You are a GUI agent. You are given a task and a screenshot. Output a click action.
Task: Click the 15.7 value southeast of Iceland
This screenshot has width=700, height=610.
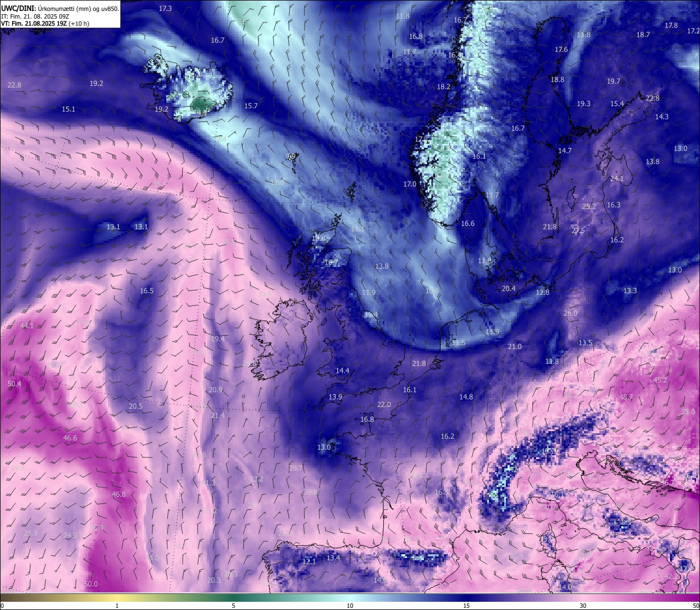click(251, 106)
